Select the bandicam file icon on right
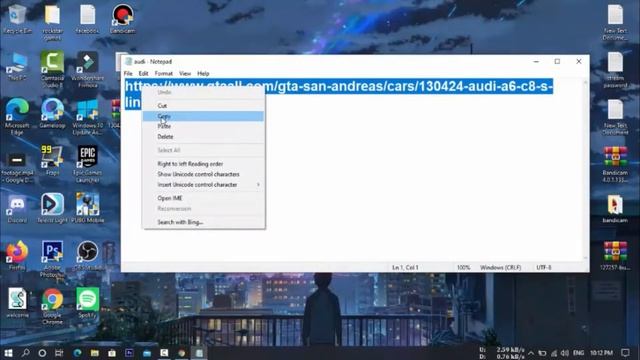 click(615, 209)
